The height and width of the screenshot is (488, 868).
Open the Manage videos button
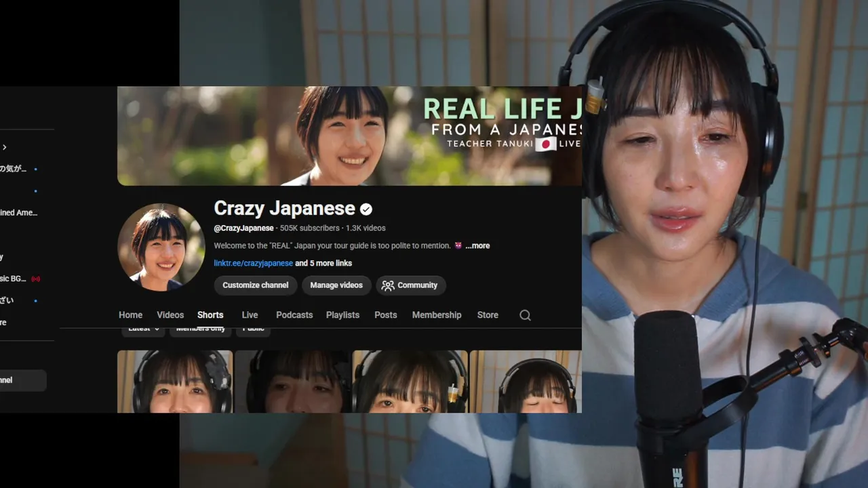336,285
